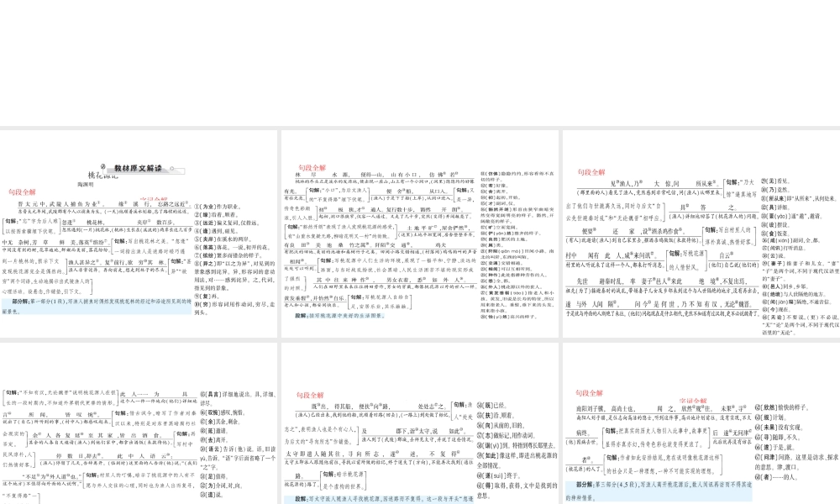Click annotation [寻]随即,不久
Image resolution: width=840 pixels, height=504 pixels.
pos(777,438)
